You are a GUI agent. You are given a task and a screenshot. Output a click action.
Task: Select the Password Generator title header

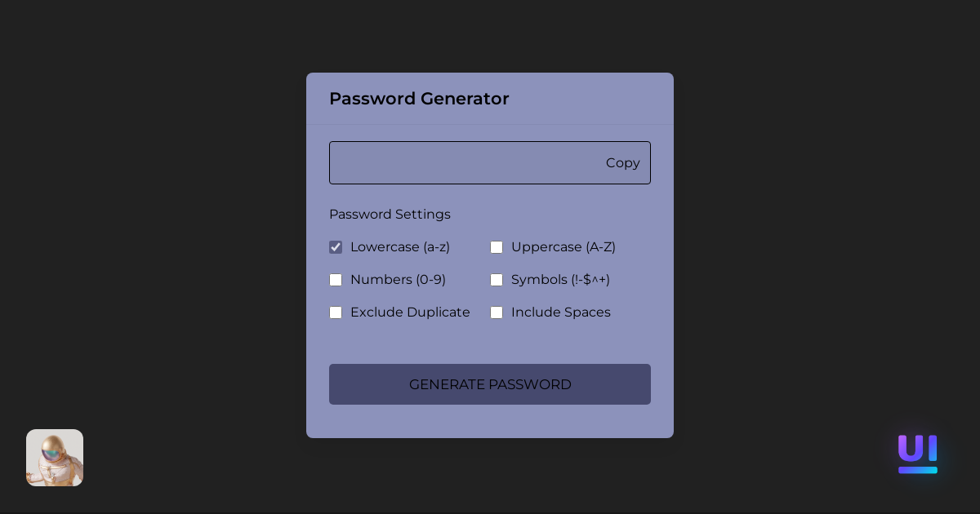(x=419, y=99)
